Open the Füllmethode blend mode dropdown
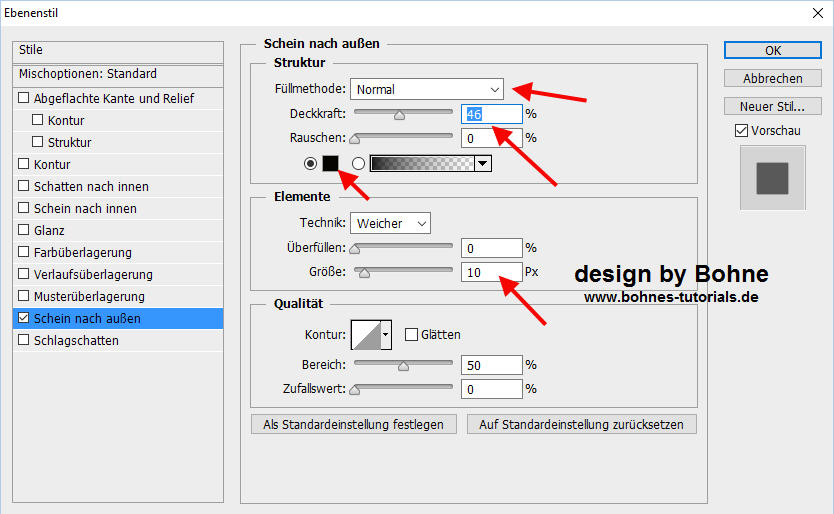This screenshot has height=514, width=834. point(427,89)
